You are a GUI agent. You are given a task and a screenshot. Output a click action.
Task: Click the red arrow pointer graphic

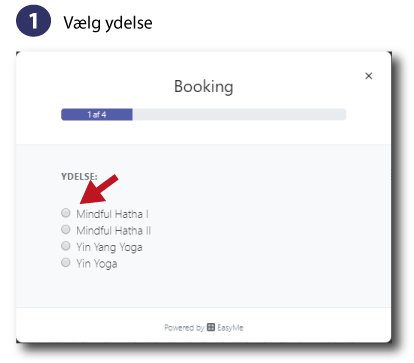click(x=99, y=189)
